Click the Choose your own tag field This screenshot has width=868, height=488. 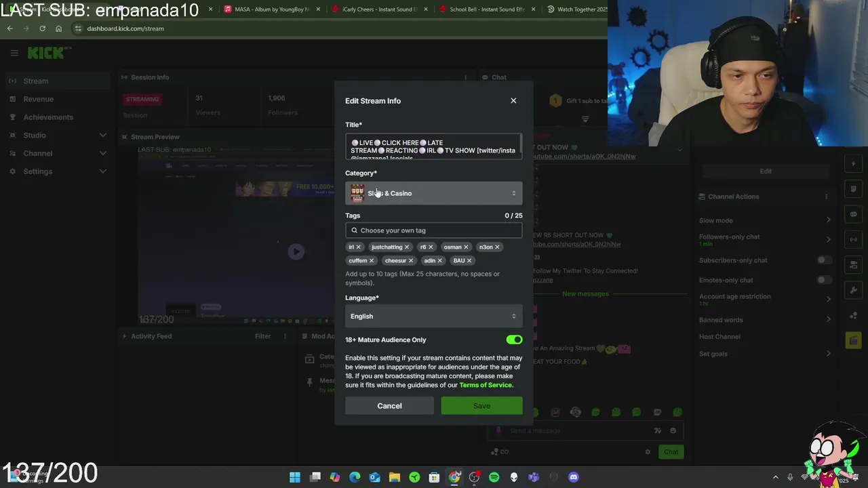pyautogui.click(x=433, y=230)
